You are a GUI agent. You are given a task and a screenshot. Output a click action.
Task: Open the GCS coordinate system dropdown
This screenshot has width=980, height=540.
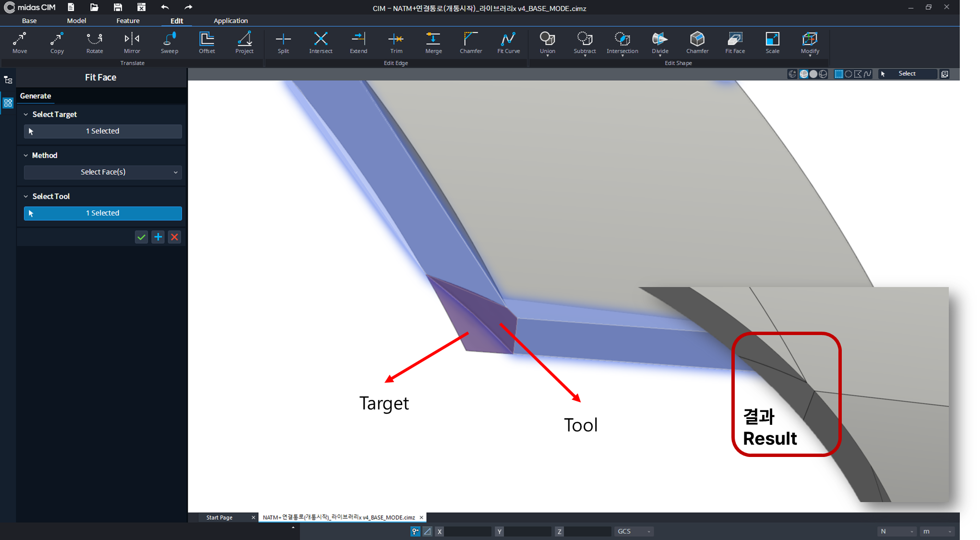[x=634, y=531]
